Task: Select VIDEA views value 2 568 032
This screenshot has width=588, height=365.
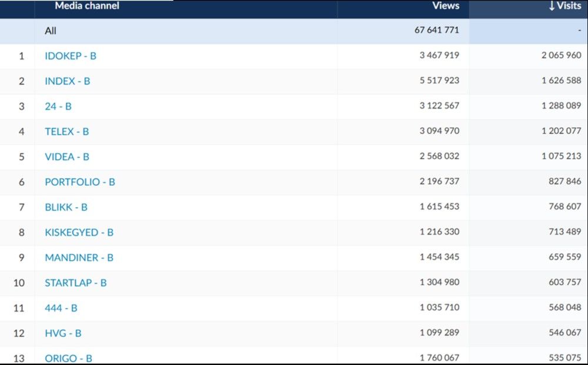Action: [x=439, y=156]
